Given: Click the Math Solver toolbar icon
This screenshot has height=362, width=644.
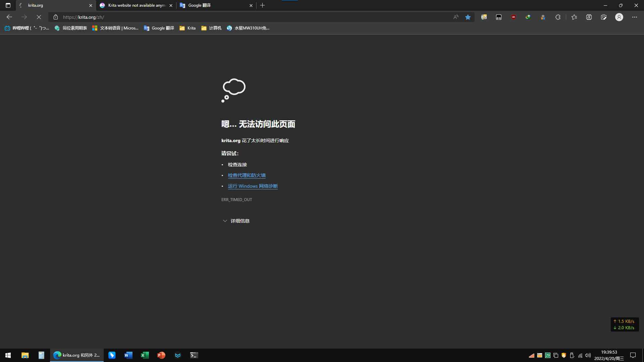Looking at the screenshot, I should [x=589, y=17].
